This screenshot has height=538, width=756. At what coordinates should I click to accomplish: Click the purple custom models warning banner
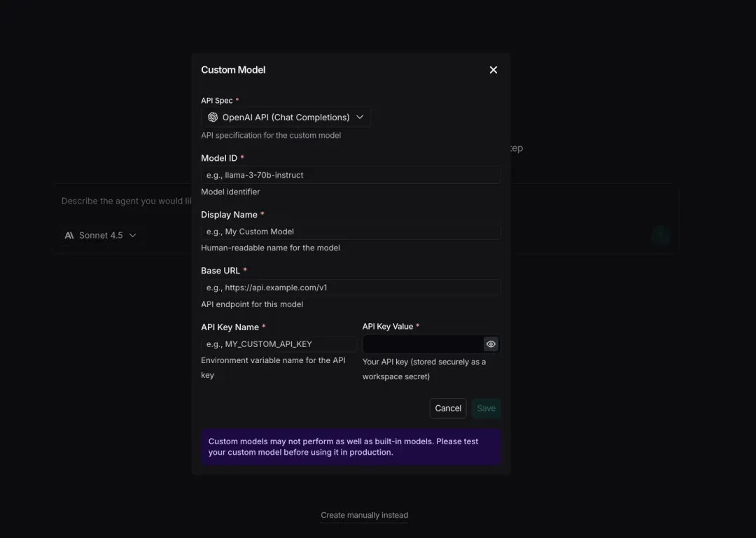351,447
